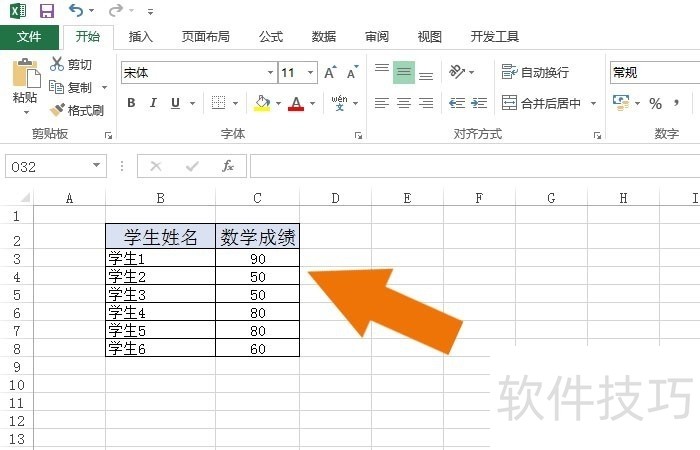Click the Redo arrow icon
This screenshot has height=450, width=700.
click(x=115, y=10)
